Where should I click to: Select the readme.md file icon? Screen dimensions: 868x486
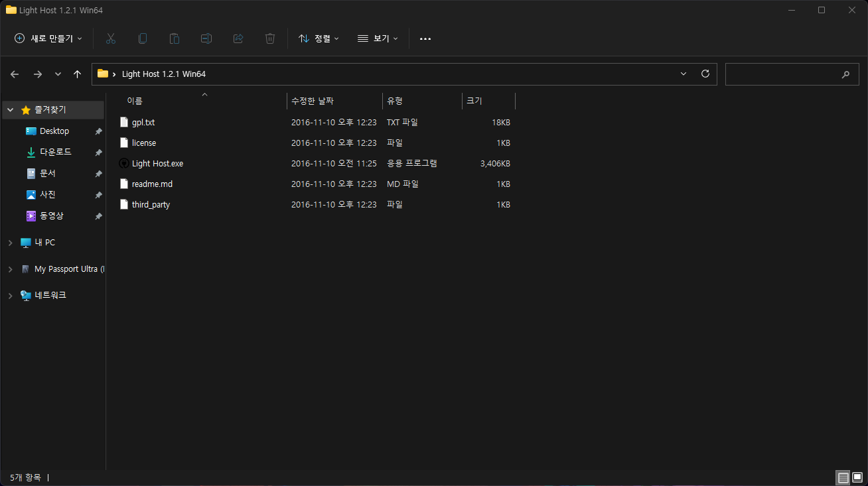[x=123, y=184]
